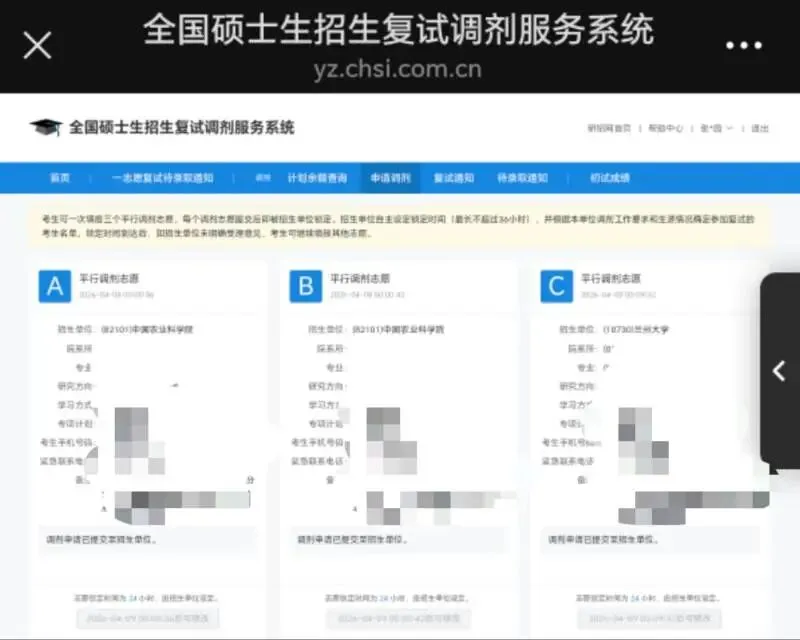Select volunteer B's 中国农业科学院 text
This screenshot has height=640, width=800.
click(413, 330)
